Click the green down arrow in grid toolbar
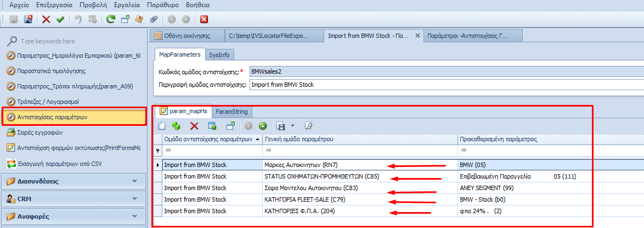The image size is (644, 228). (x=263, y=126)
